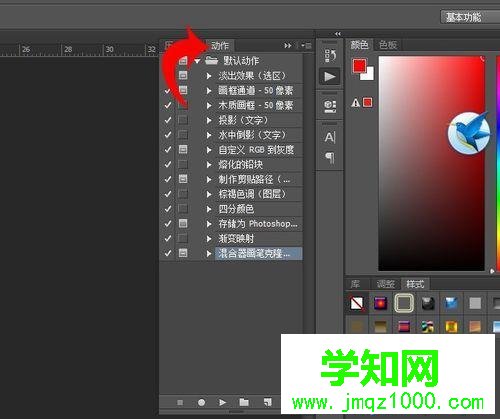Expand the 投影（文字） action steps
This screenshot has width=500, height=419.
(209, 120)
